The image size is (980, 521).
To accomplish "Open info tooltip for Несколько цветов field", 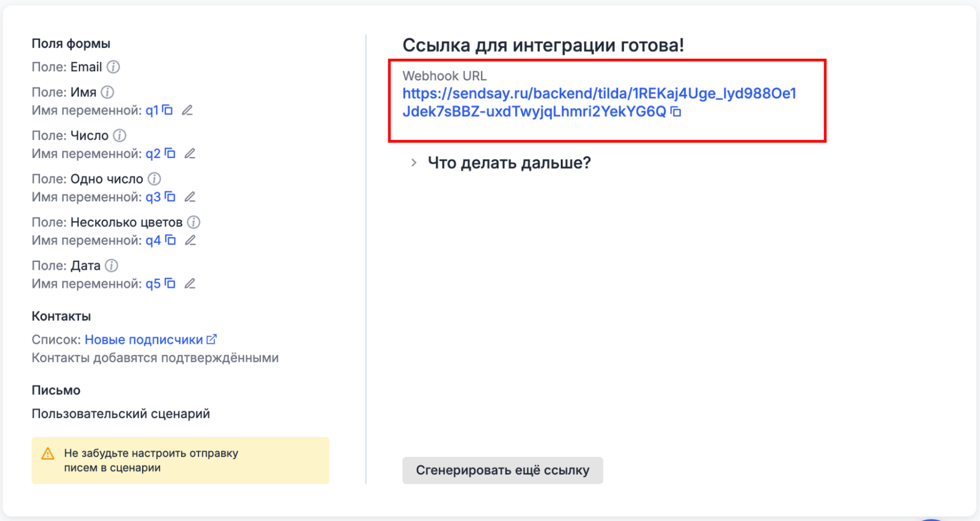I will pyautogui.click(x=194, y=222).
